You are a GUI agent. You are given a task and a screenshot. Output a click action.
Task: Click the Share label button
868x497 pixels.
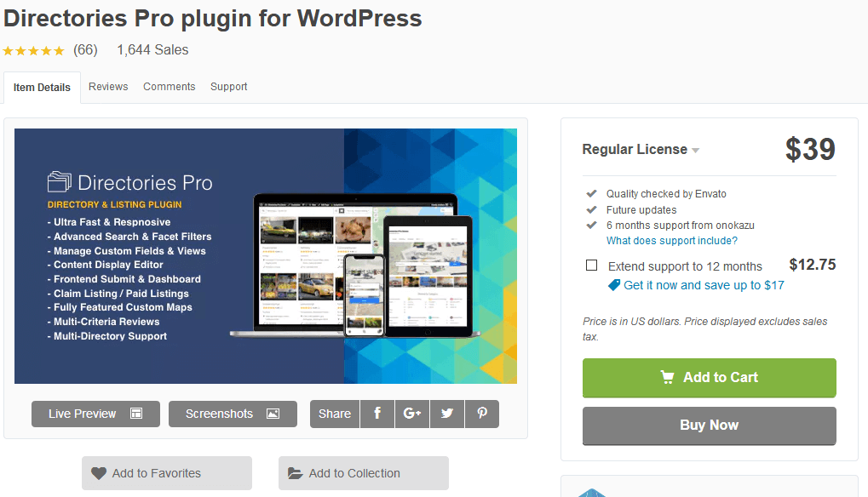coord(335,414)
